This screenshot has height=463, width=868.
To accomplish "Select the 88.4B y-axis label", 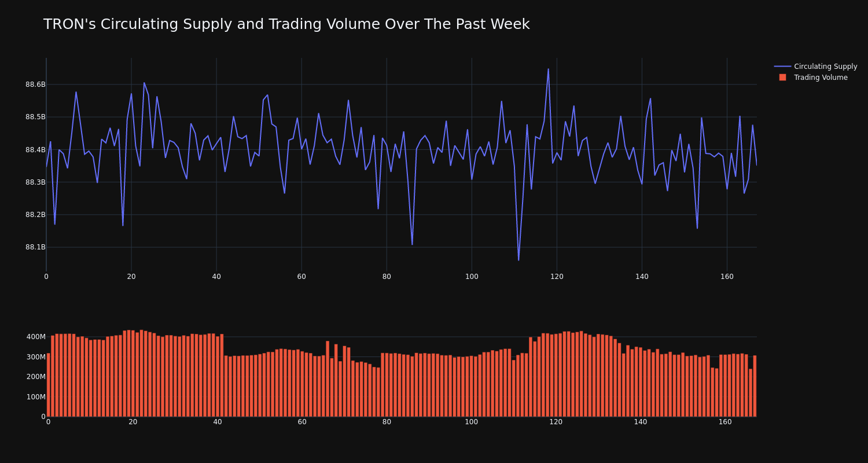I will tap(35, 150).
